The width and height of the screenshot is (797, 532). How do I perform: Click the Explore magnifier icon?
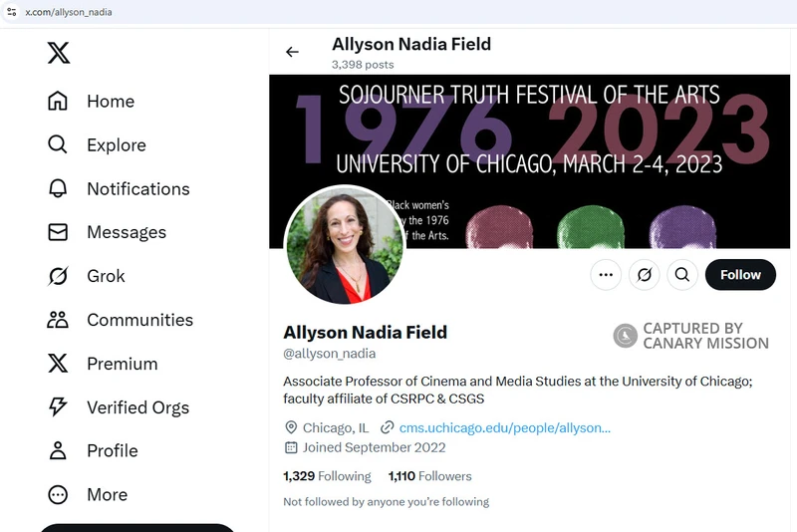(x=58, y=144)
